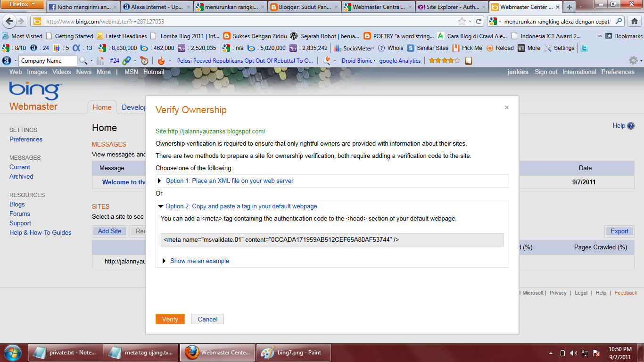The width and height of the screenshot is (644, 362).
Task: Open Archived messages link
Action: tap(21, 177)
